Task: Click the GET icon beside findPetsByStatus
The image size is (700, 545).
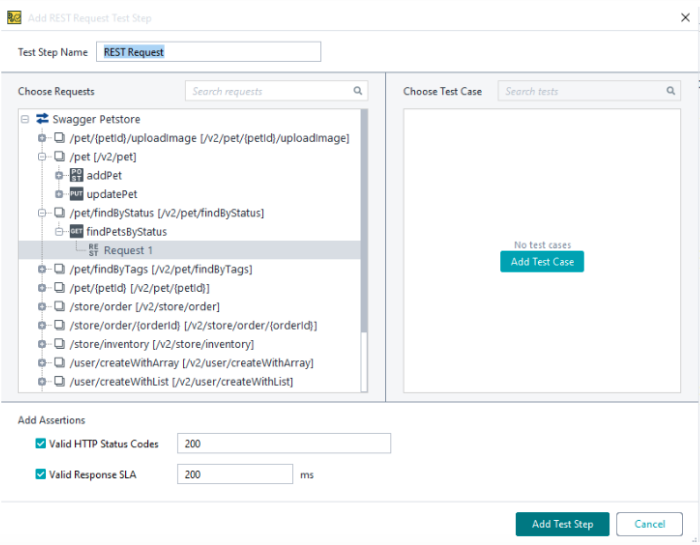Action: click(76, 232)
